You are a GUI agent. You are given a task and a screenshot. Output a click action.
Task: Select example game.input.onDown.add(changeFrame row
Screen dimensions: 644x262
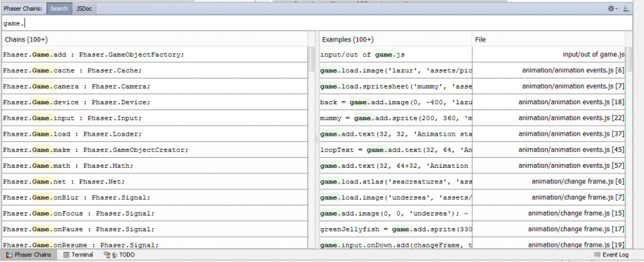tap(396, 244)
